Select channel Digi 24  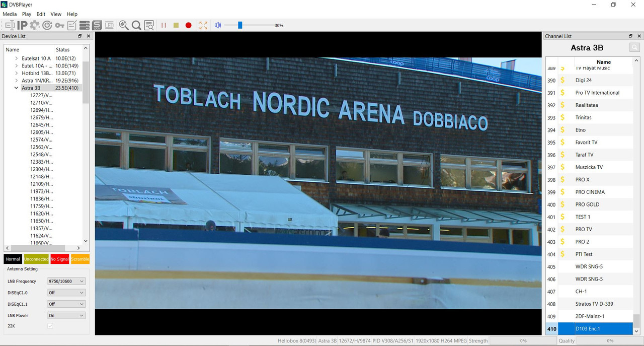point(584,80)
